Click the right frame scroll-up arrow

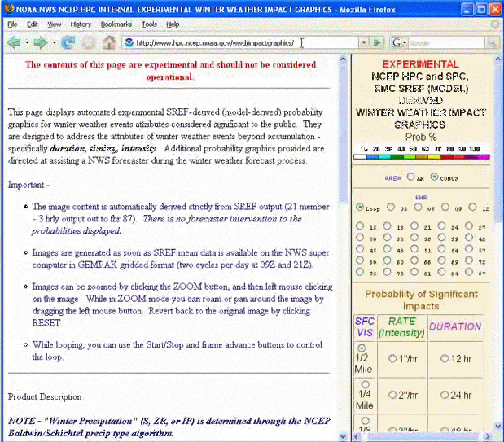coord(497,59)
